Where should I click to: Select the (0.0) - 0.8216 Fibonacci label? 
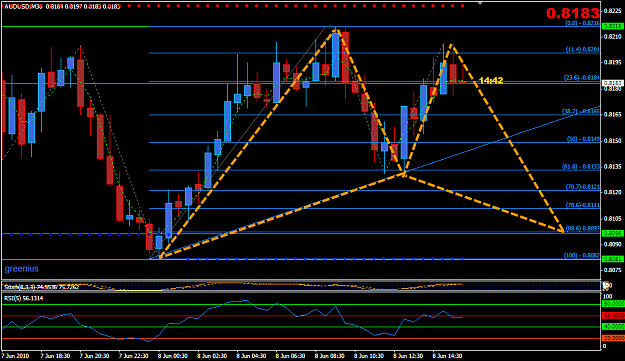(582, 24)
